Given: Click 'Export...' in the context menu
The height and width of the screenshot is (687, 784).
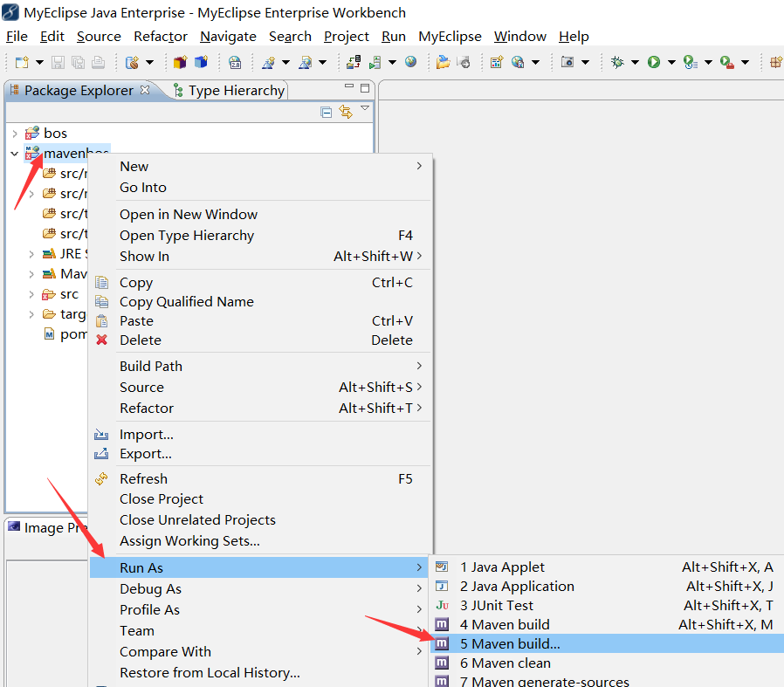Looking at the screenshot, I should click(259, 454).
